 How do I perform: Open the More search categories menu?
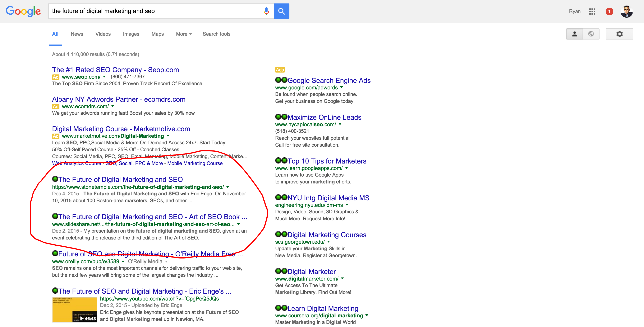(184, 34)
